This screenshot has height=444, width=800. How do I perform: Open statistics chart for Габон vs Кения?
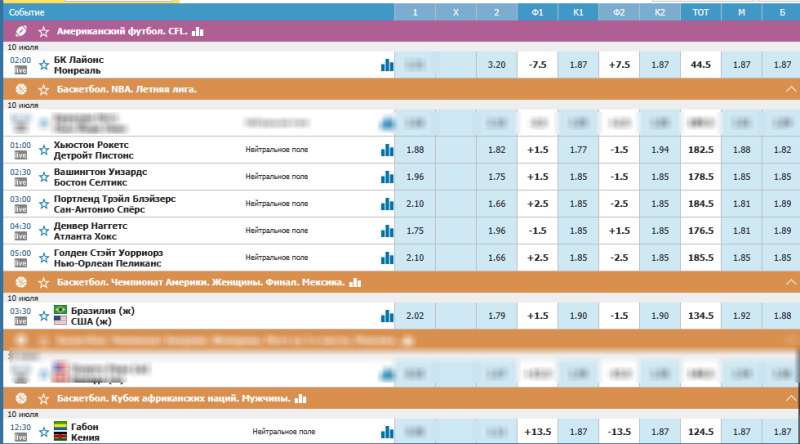click(386, 432)
